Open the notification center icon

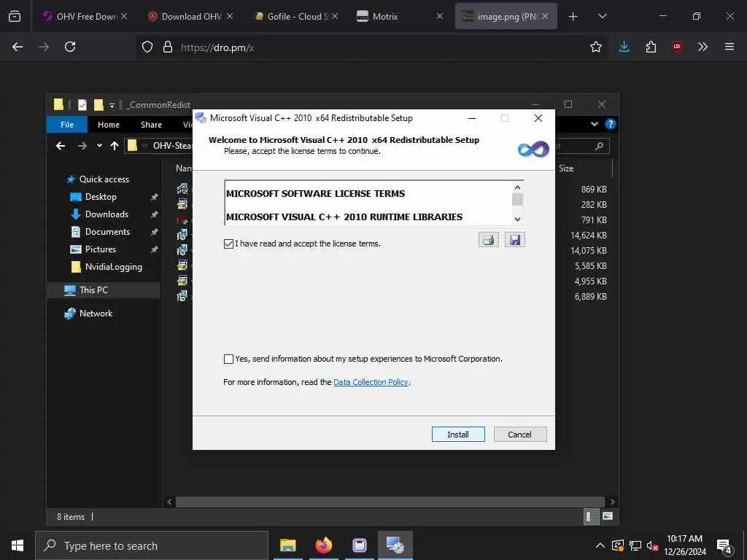[724, 546]
